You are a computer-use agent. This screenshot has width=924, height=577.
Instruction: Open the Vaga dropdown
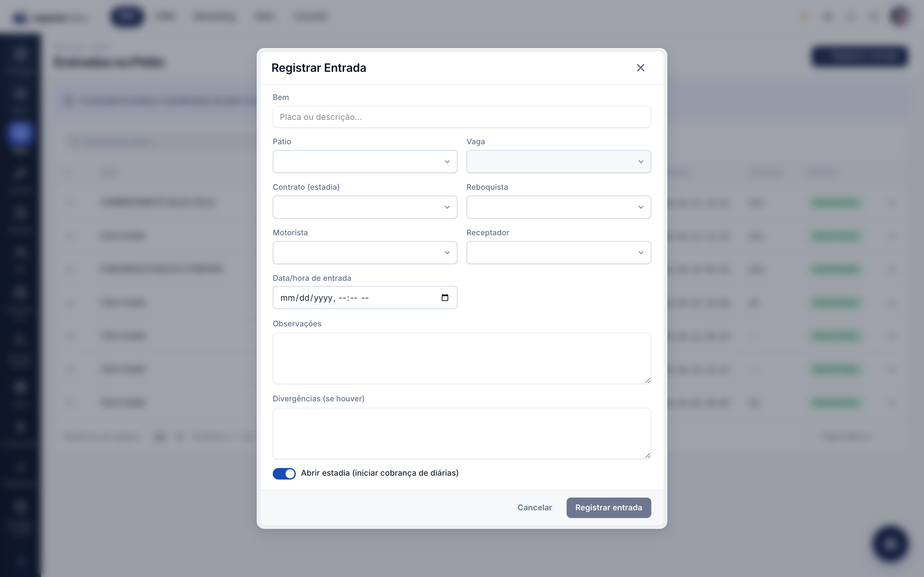point(559,162)
